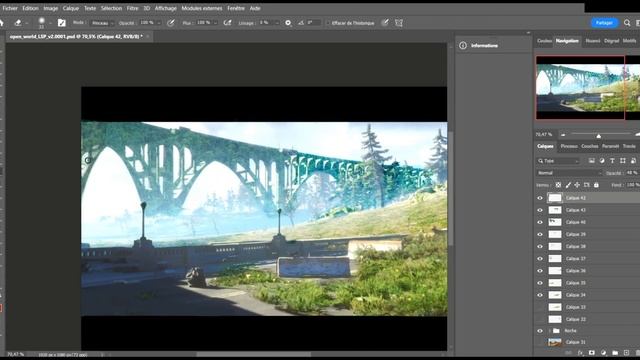Lock position move icon
Image resolution: width=640 pixels, height=360 pixels.
click(577, 185)
